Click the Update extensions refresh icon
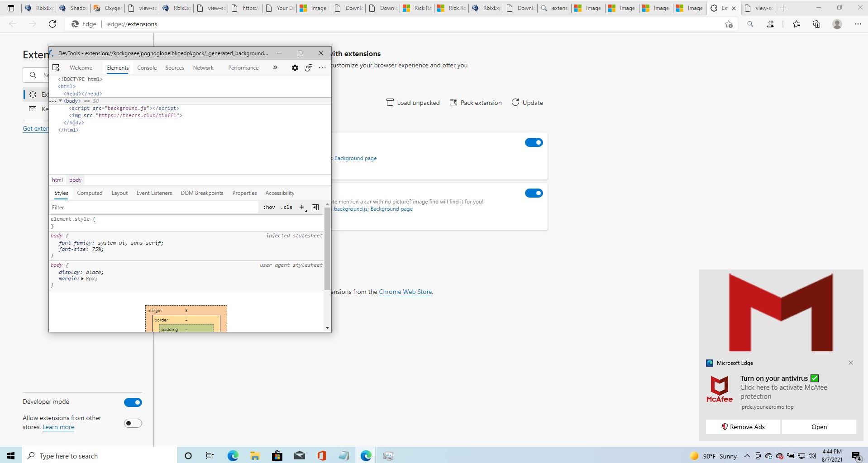 tap(515, 102)
